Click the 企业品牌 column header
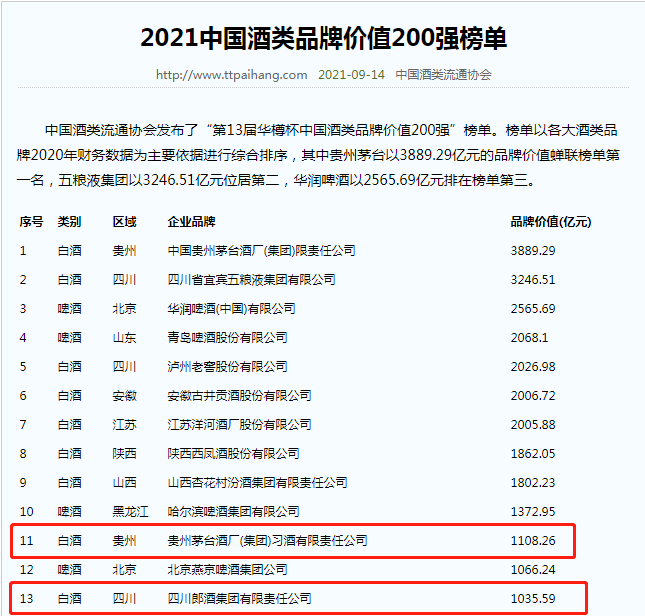Viewport: 645px width, 616px height. 191,222
